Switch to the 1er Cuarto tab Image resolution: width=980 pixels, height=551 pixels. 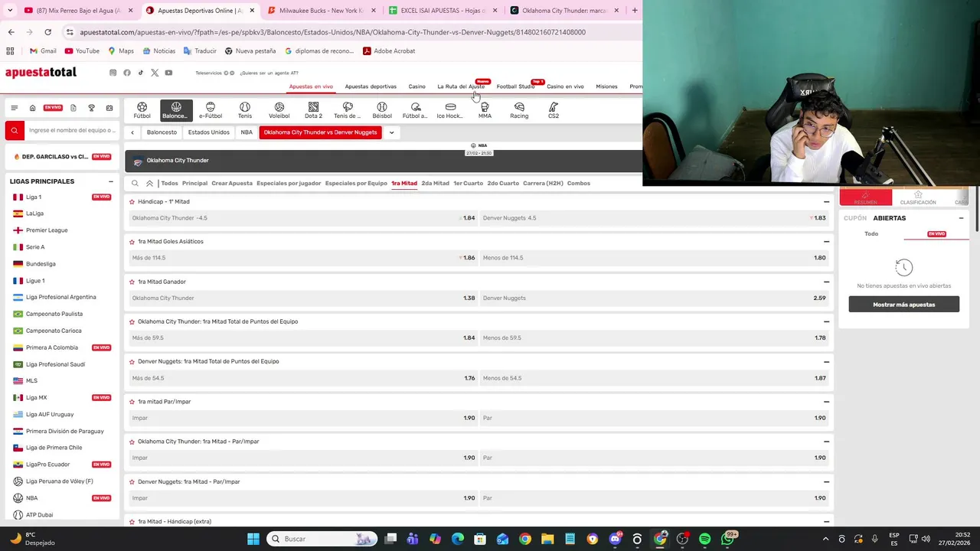click(x=468, y=184)
